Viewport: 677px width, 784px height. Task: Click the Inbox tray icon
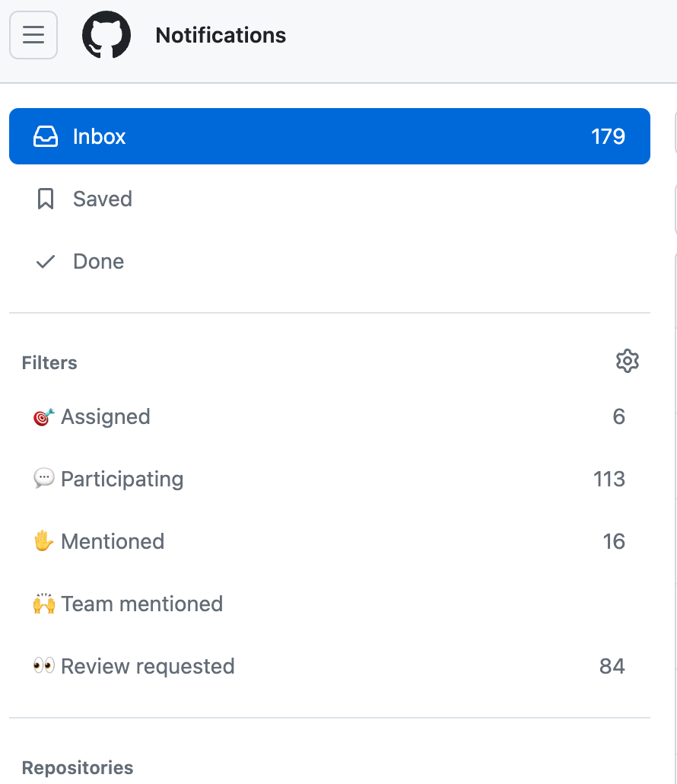point(46,137)
